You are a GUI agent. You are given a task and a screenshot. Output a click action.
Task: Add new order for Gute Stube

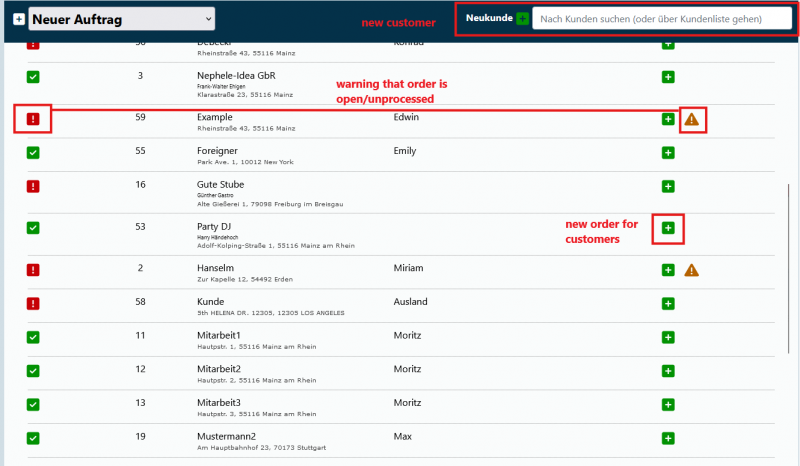click(x=668, y=186)
